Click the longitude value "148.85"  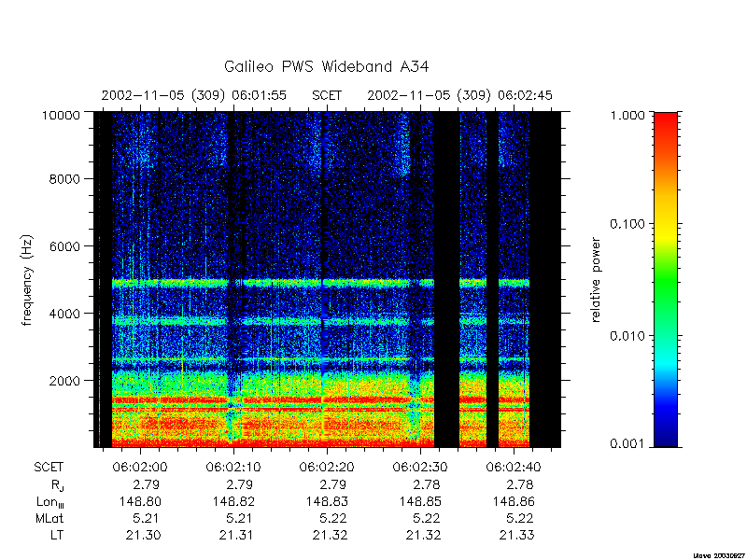pyautogui.click(x=420, y=501)
